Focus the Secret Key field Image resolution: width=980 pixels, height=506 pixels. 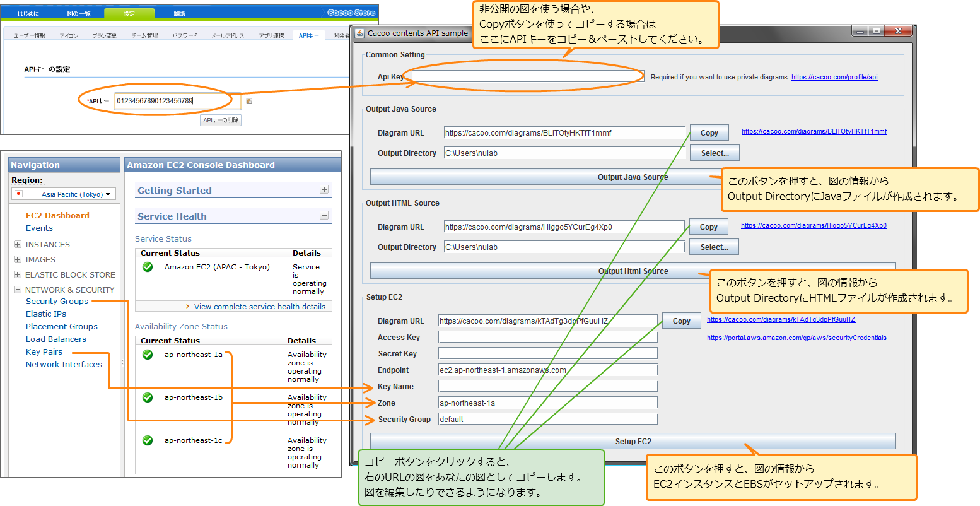(x=548, y=354)
